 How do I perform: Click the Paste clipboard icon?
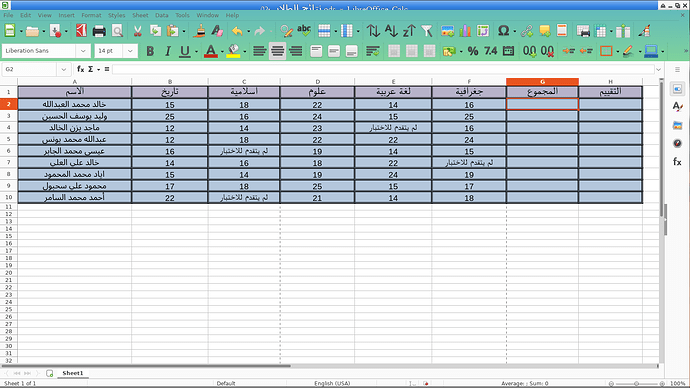(x=173, y=31)
